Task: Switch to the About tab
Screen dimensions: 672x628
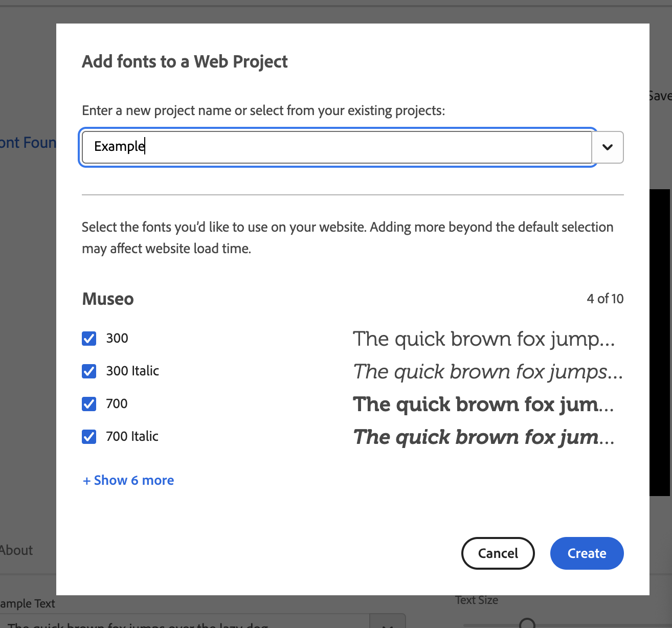Action: coord(16,550)
